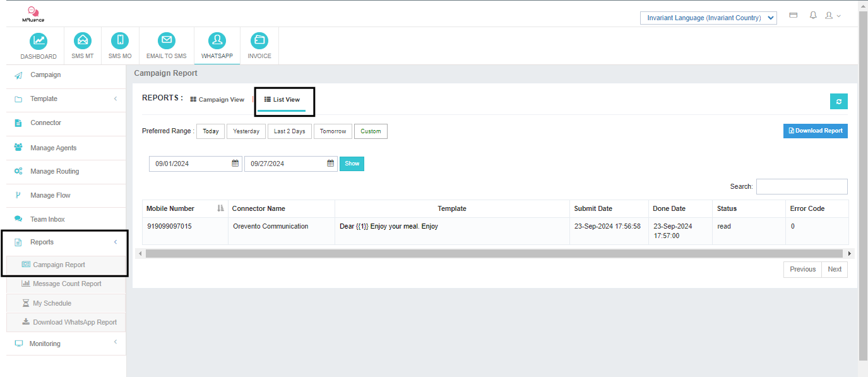The image size is (868, 377).
Task: Open calendar icon for start date 09/01/2024
Action: coord(235,164)
